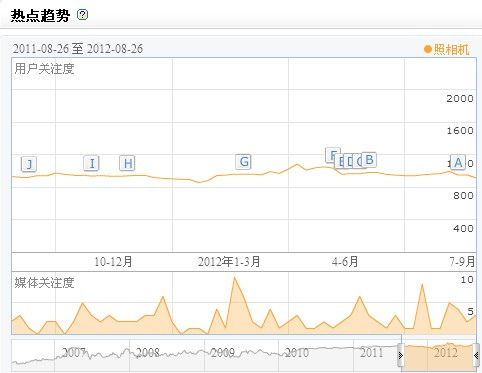This screenshot has width=482, height=373.
Task: Click 2007 in the overview timeline
Action: pyautogui.click(x=74, y=352)
